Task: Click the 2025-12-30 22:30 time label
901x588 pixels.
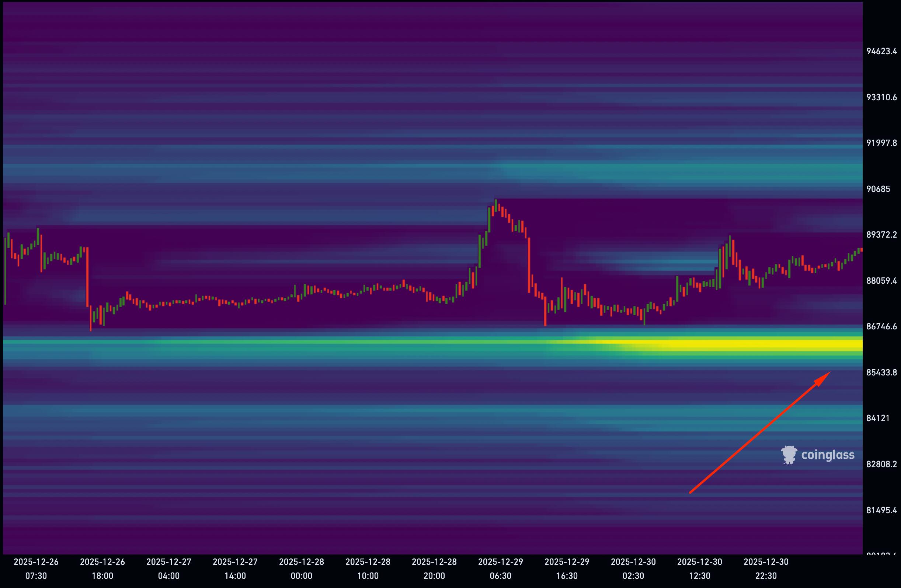Action: pos(766,569)
